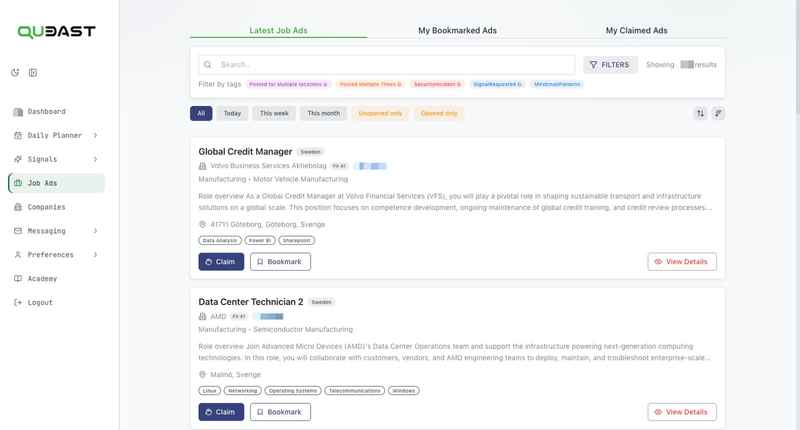This screenshot has width=800, height=430.
Task: Expand the Preferences chevron
Action: pos(95,255)
